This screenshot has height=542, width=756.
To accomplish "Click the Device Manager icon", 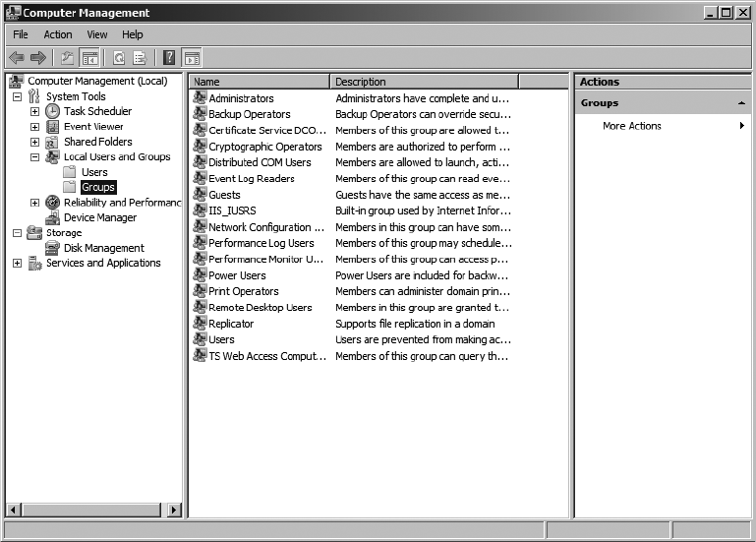I will [x=52, y=218].
